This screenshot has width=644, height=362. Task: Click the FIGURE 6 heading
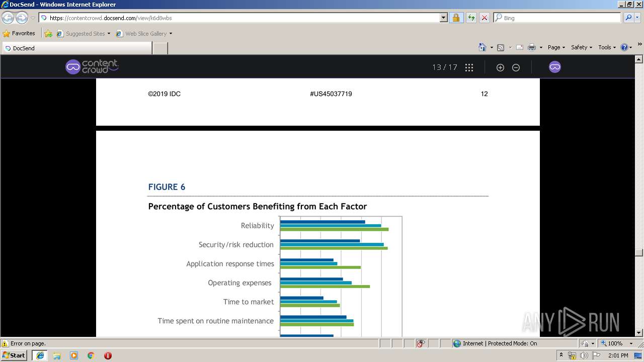[x=167, y=187]
